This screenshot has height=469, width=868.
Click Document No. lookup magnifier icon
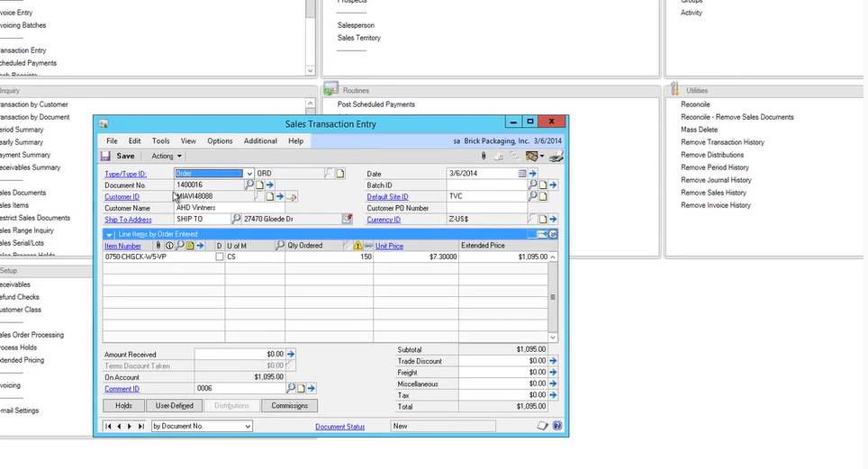[x=249, y=185]
